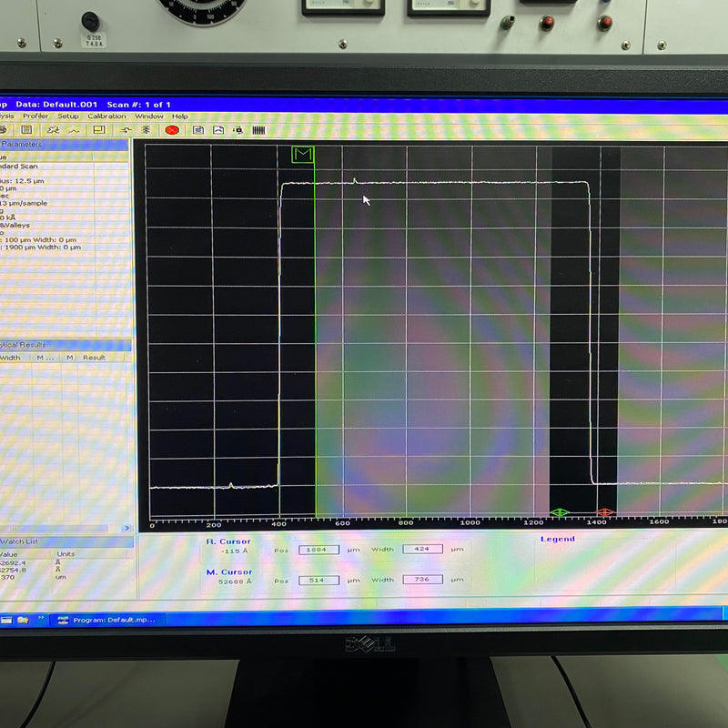Select the green R cursor handle on x-axis
Image resolution: width=728 pixels, height=728 pixels.
(x=560, y=512)
